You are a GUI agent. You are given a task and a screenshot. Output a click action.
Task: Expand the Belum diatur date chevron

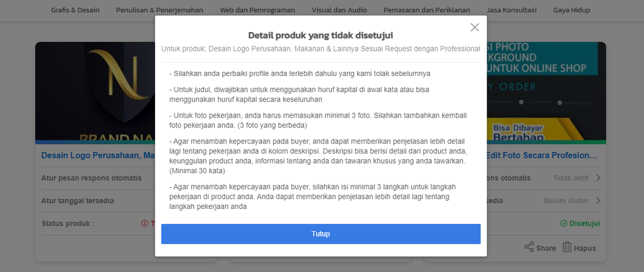click(x=598, y=201)
